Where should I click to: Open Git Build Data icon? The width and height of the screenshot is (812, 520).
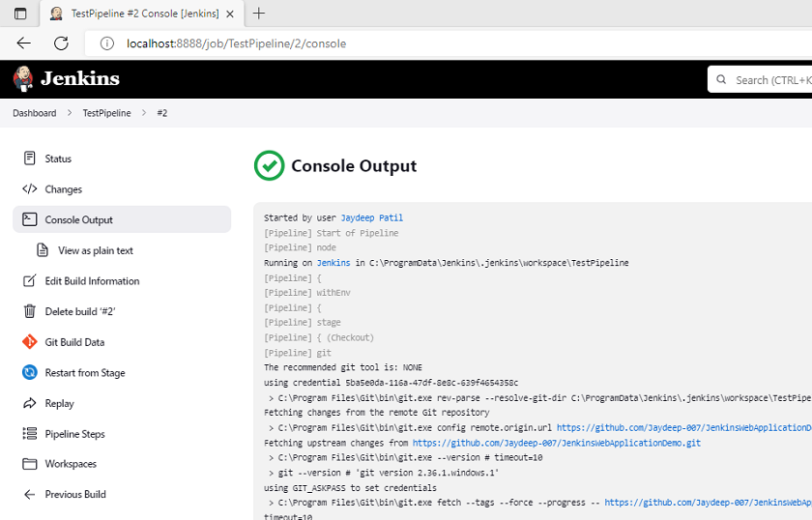29,342
